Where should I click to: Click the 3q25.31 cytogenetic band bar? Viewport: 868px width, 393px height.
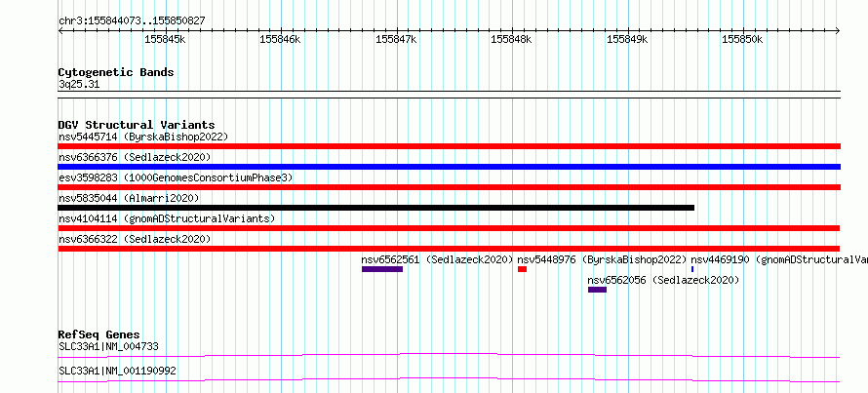[x=449, y=94]
